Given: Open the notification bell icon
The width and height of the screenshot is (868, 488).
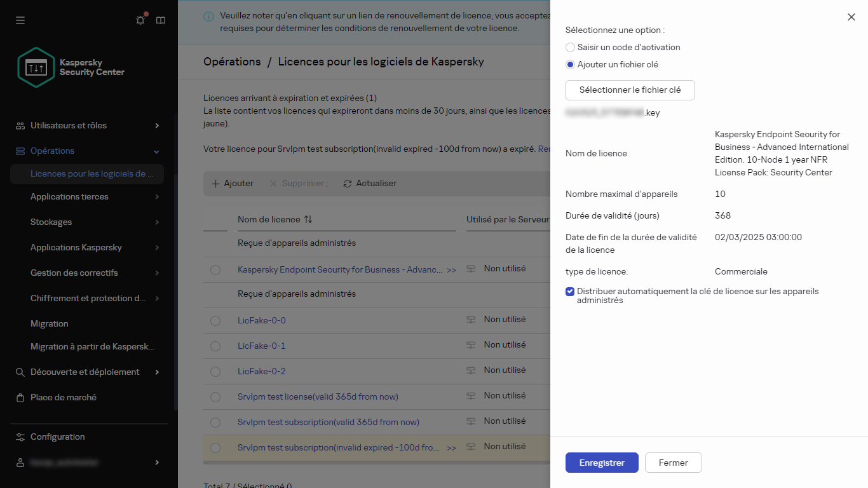Looking at the screenshot, I should [x=140, y=20].
